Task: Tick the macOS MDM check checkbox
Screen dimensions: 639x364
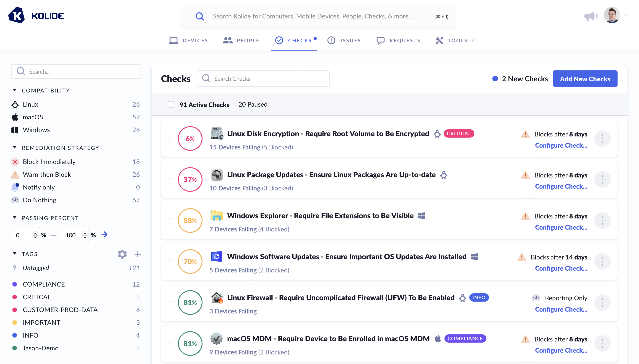Action: [x=170, y=344]
